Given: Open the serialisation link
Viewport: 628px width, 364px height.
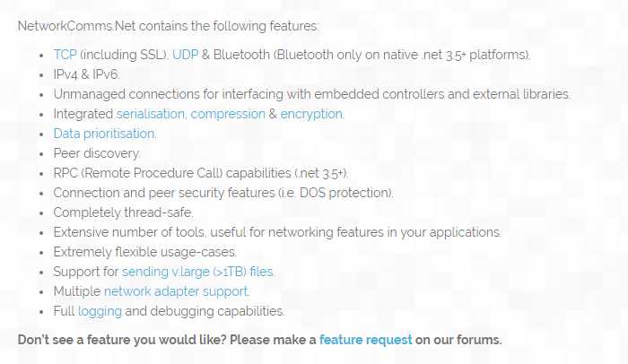Looking at the screenshot, I should point(152,114).
